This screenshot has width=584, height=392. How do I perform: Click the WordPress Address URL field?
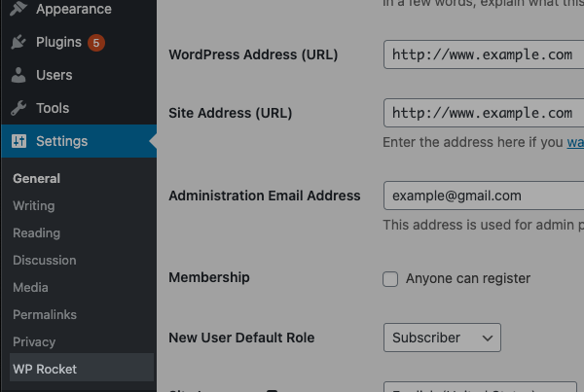tap(483, 55)
